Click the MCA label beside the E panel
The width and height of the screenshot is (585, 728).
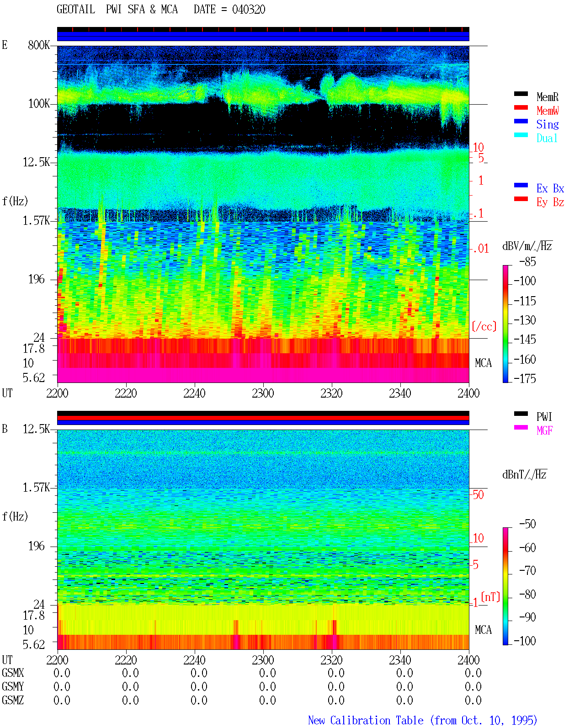point(483,363)
